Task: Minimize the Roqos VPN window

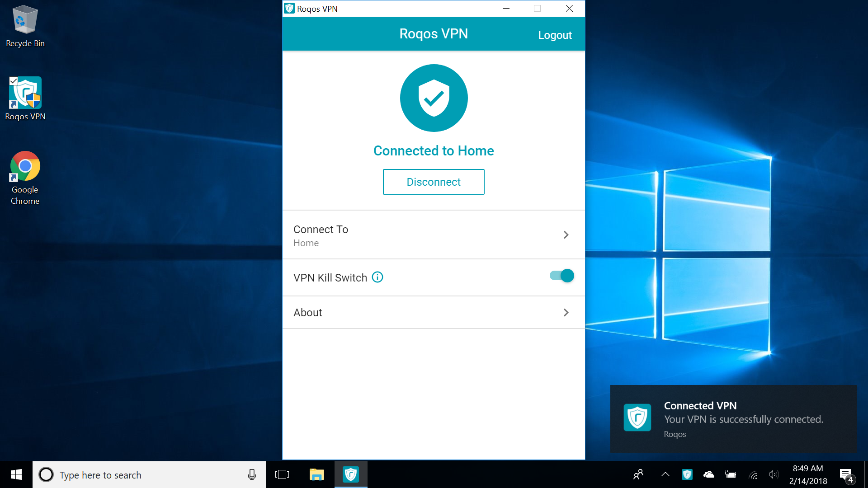Action: click(506, 9)
